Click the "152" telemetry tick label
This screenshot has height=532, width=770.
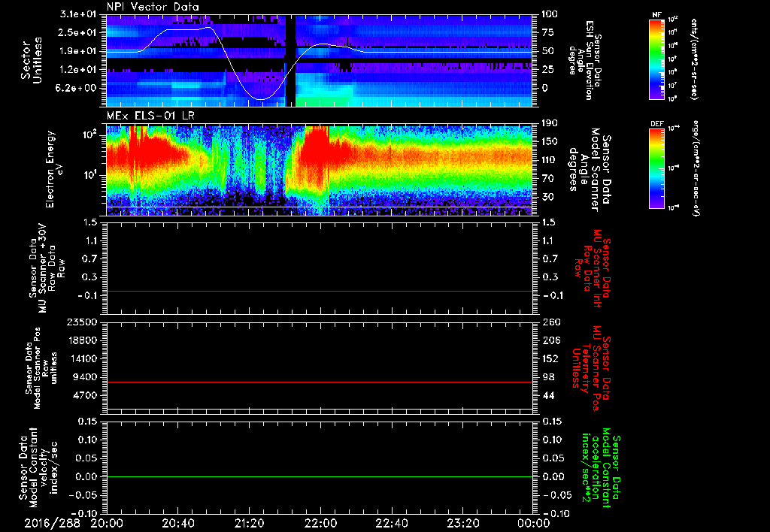(550, 358)
